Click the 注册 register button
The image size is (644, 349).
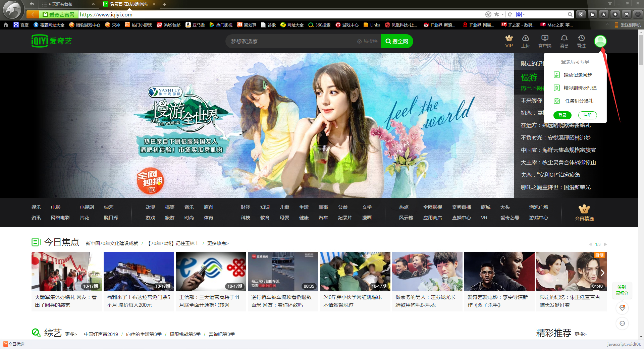click(x=588, y=115)
